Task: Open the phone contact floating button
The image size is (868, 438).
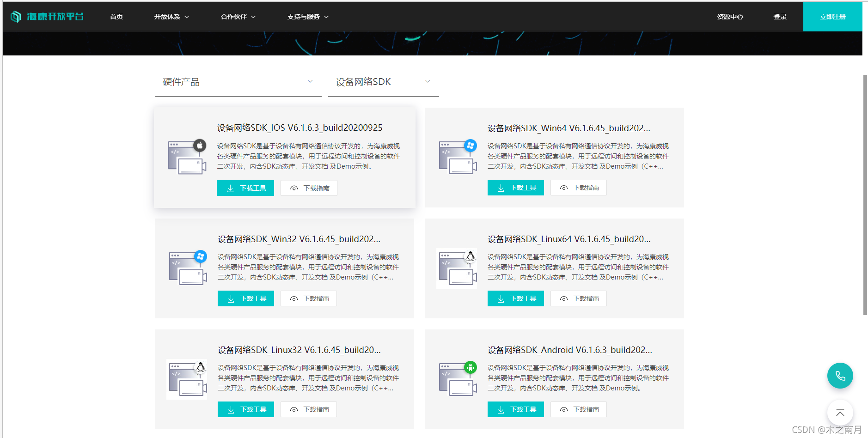Action: 840,376
